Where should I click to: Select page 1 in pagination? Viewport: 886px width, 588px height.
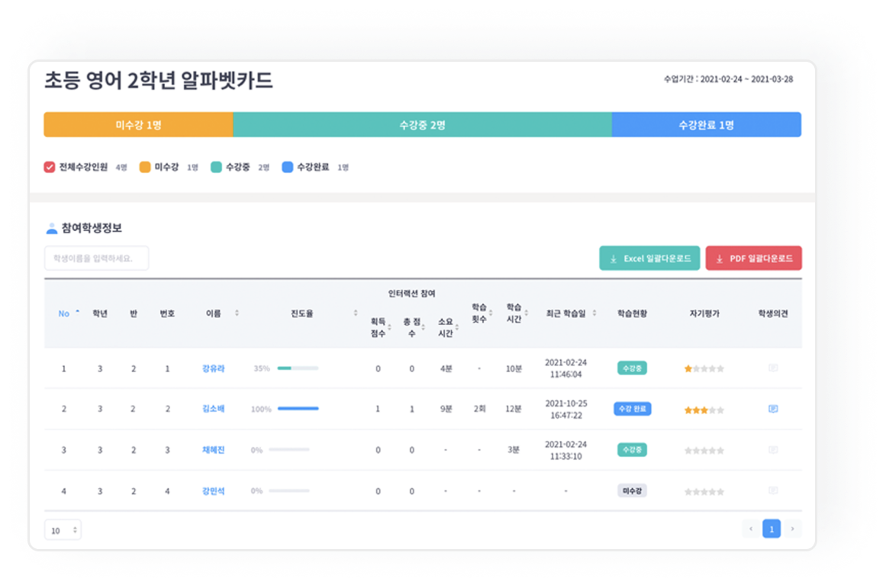tap(772, 529)
